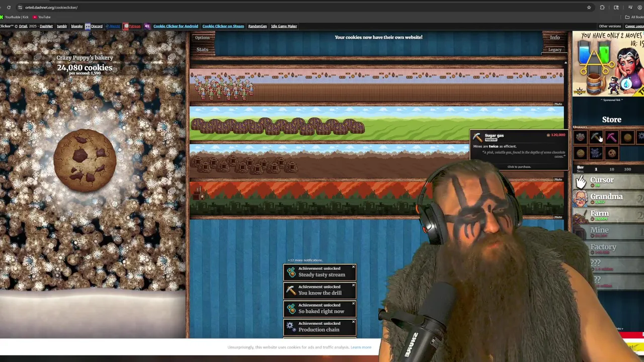Open the bluesky link

click(x=77, y=26)
